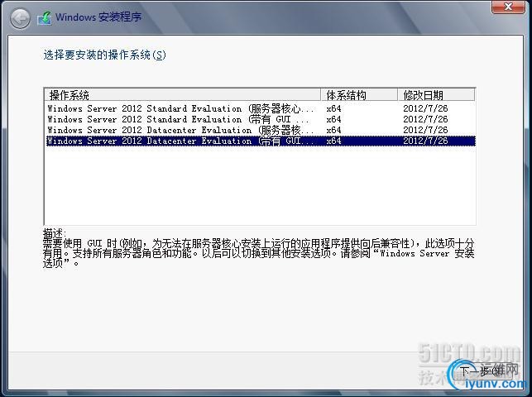Sort by 修改日期 column header

[436, 95]
